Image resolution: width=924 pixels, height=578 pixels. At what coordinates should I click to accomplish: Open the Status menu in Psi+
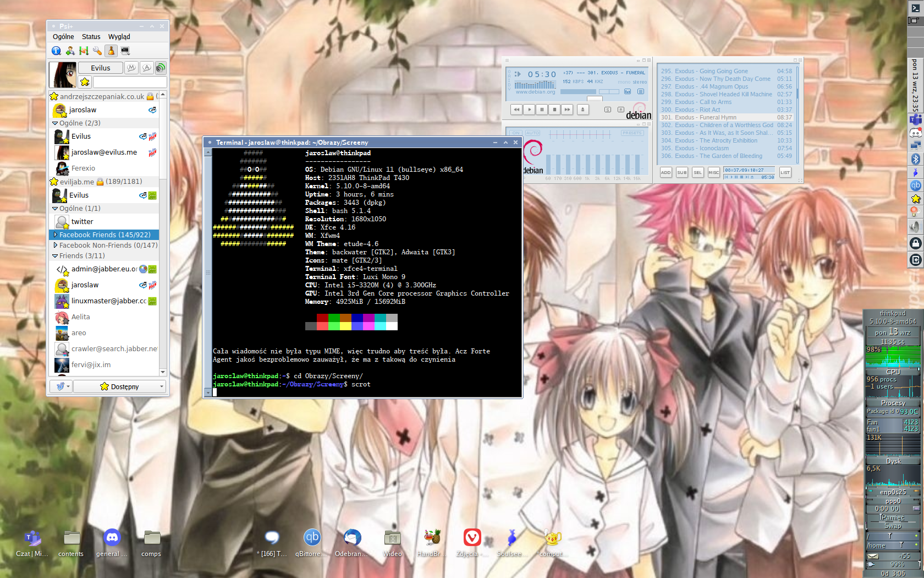click(91, 37)
